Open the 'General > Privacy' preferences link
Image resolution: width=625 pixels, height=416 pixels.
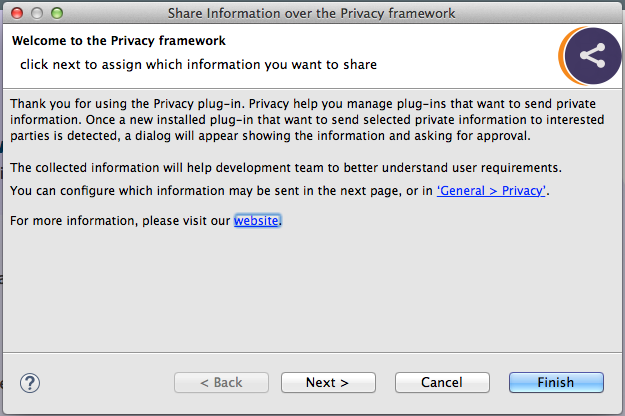[x=491, y=191]
